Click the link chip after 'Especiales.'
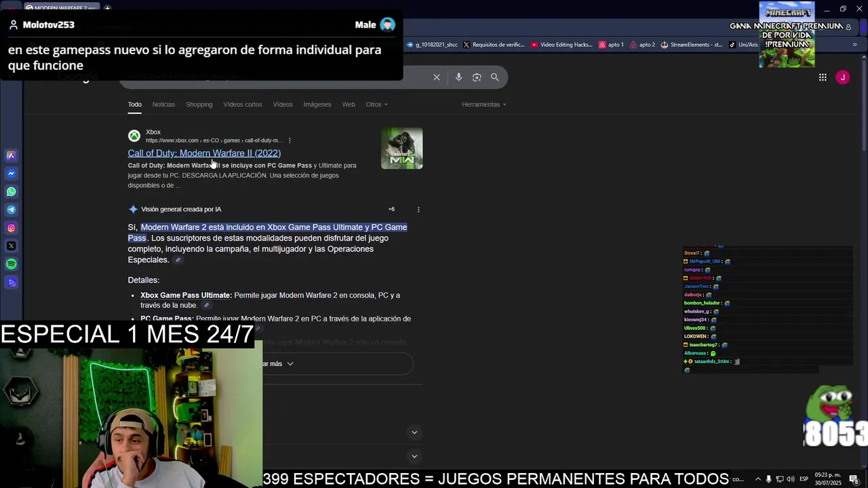Image resolution: width=868 pixels, height=488 pixels. point(178,260)
